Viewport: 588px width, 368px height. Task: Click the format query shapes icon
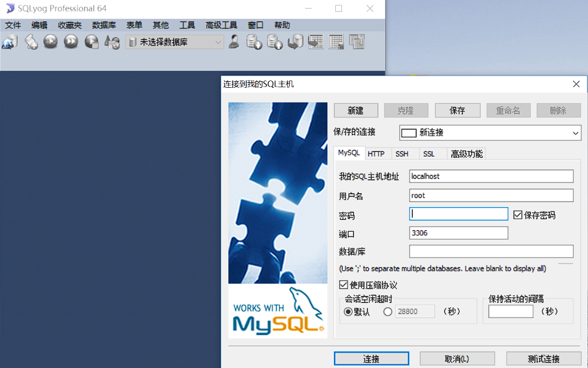click(x=112, y=42)
